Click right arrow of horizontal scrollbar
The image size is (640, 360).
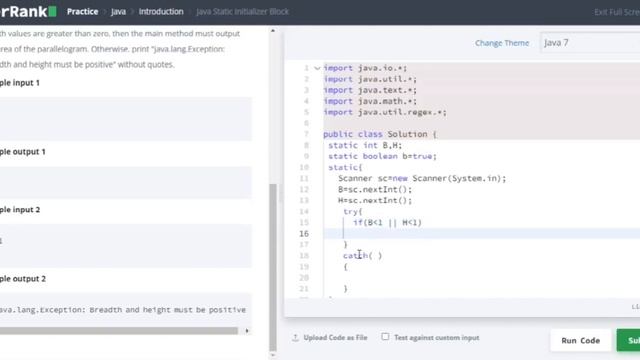247,331
